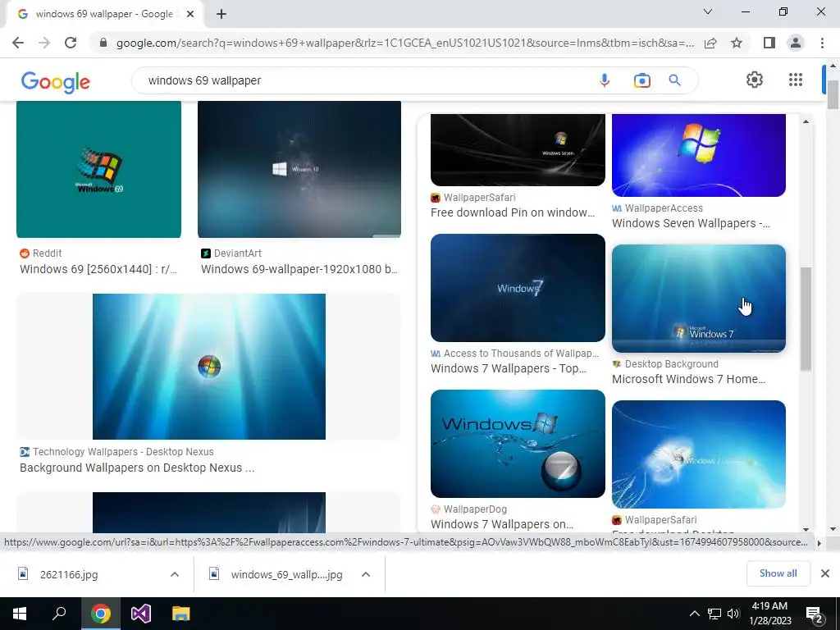Open a new browser tab
This screenshot has width=840, height=630.
coord(221,14)
